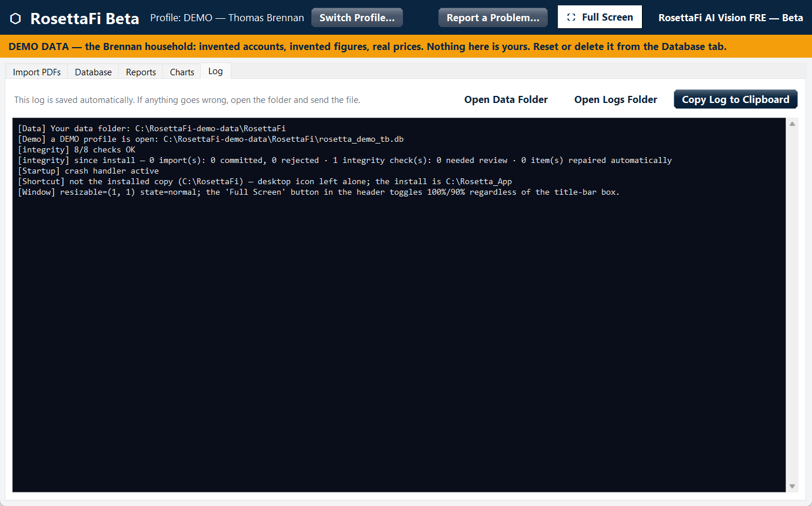Click the RosettaFi hexagon logo icon
Viewport: 812px width, 506px height.
(x=16, y=18)
